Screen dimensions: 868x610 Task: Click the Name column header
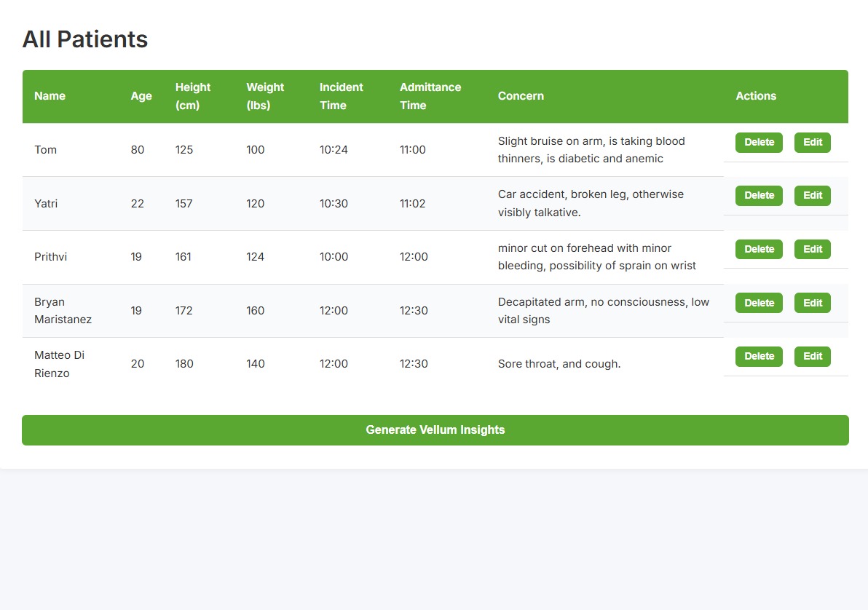50,96
